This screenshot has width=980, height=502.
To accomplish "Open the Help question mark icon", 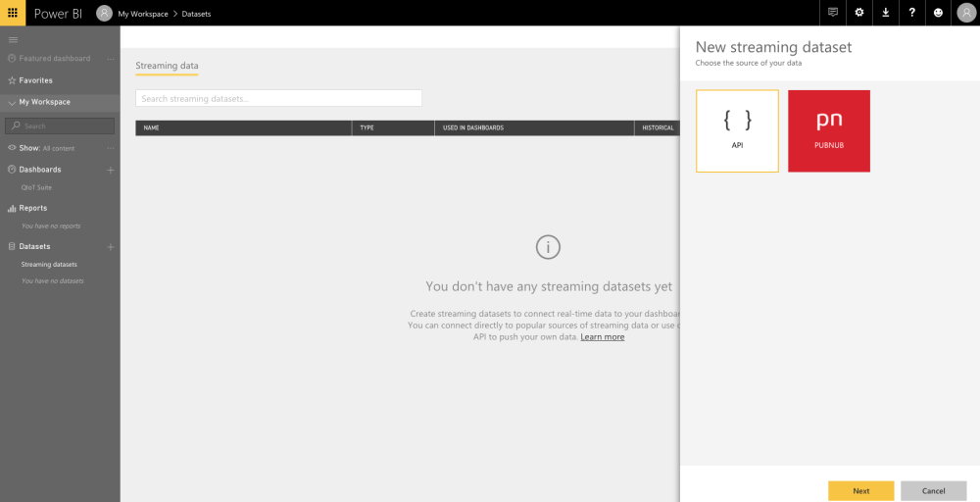I will pyautogui.click(x=912, y=13).
